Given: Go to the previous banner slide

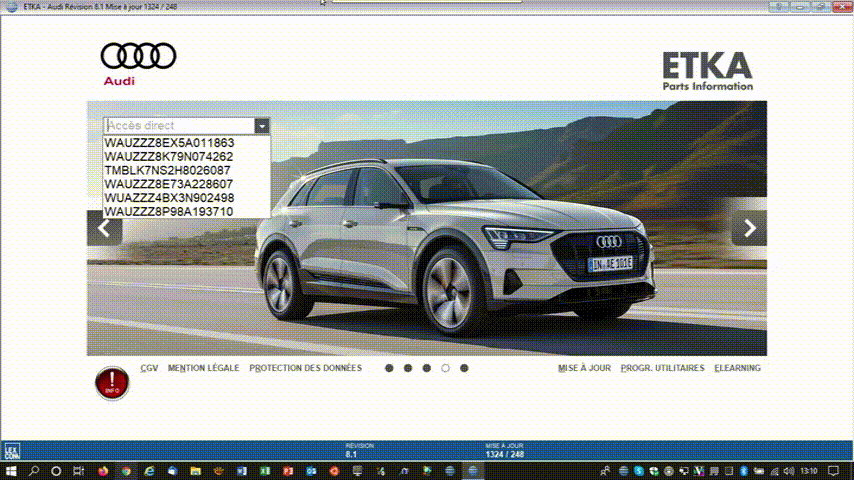Looking at the screenshot, I should pyautogui.click(x=104, y=229).
